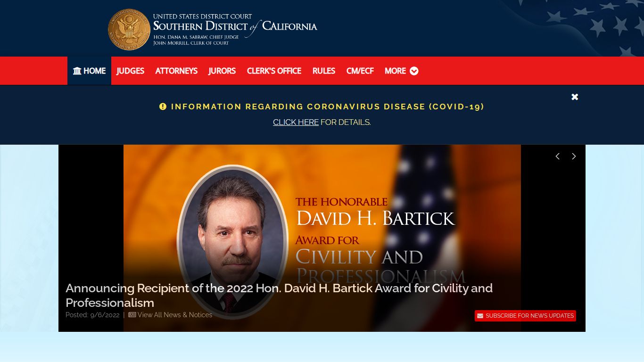The image size is (644, 362).
Task: Follow the CLICK HERE link for details
Action: pyautogui.click(x=296, y=122)
